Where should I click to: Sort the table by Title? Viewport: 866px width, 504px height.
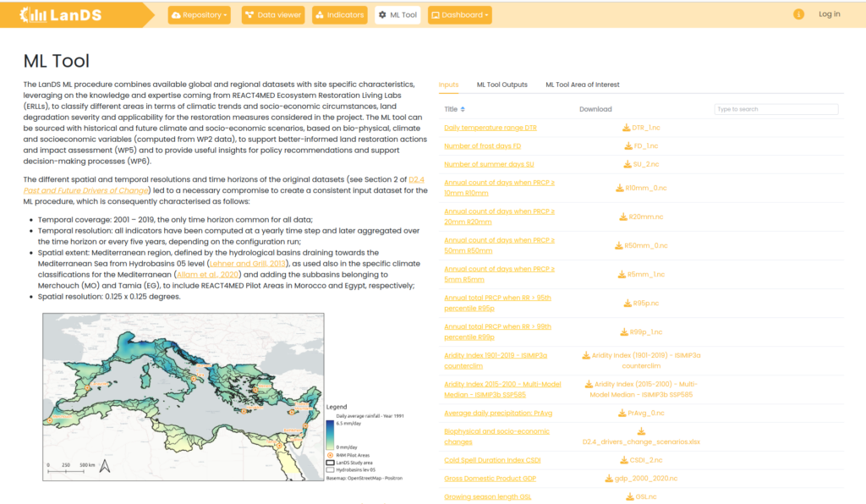point(454,109)
